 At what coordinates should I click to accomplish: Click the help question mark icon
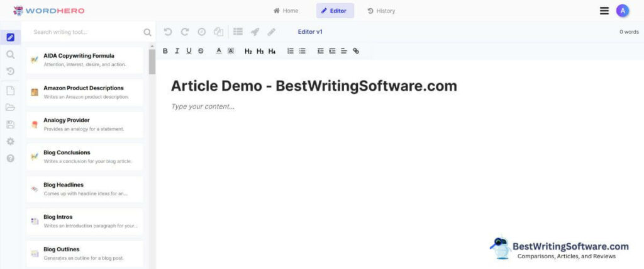click(x=11, y=158)
